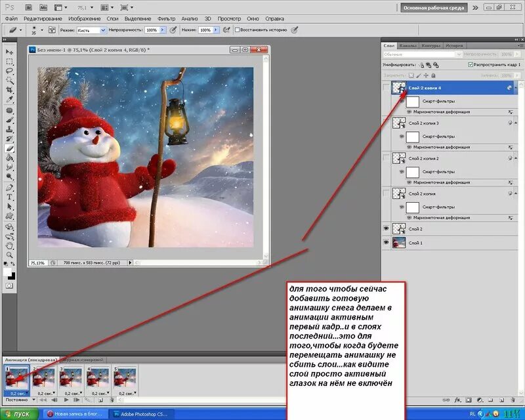Select the Zoom tool in toolbox

point(9,255)
